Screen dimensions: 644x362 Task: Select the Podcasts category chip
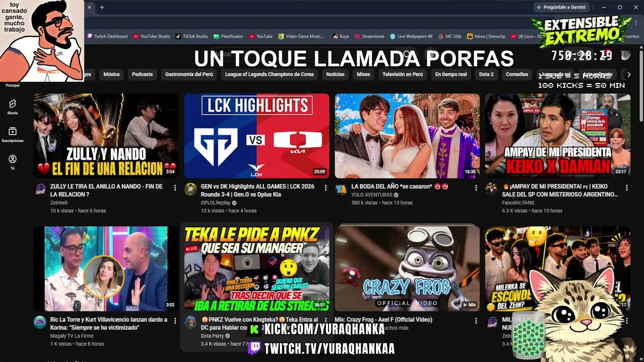tap(142, 74)
